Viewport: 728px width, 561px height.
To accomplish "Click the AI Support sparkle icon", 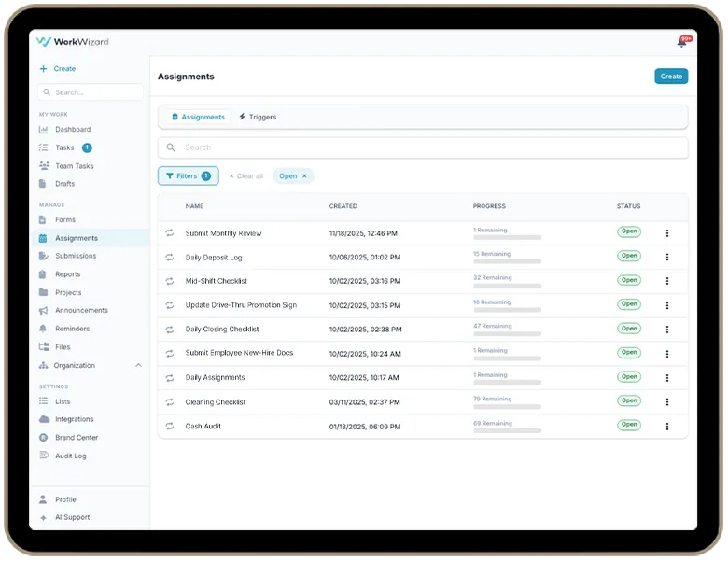I will [x=44, y=518].
